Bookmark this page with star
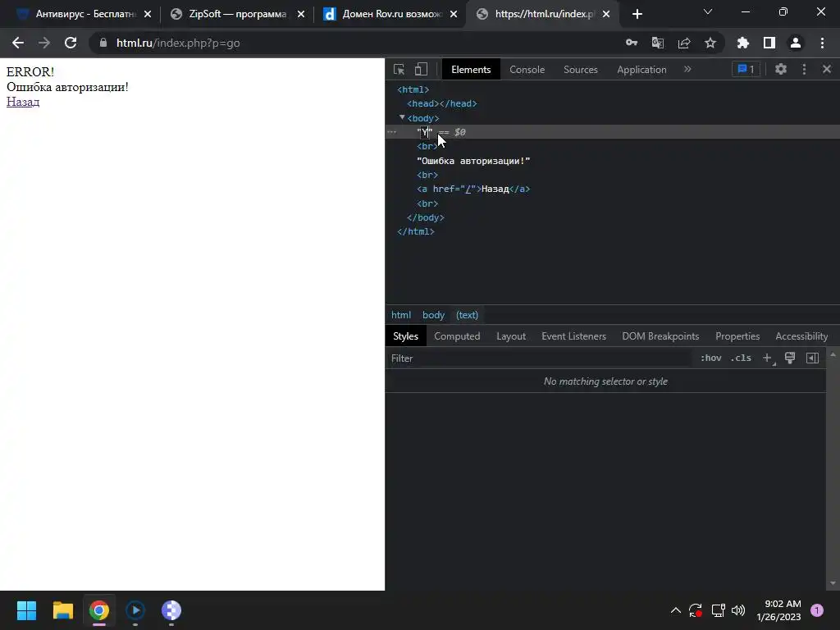This screenshot has width=840, height=630. [710, 43]
